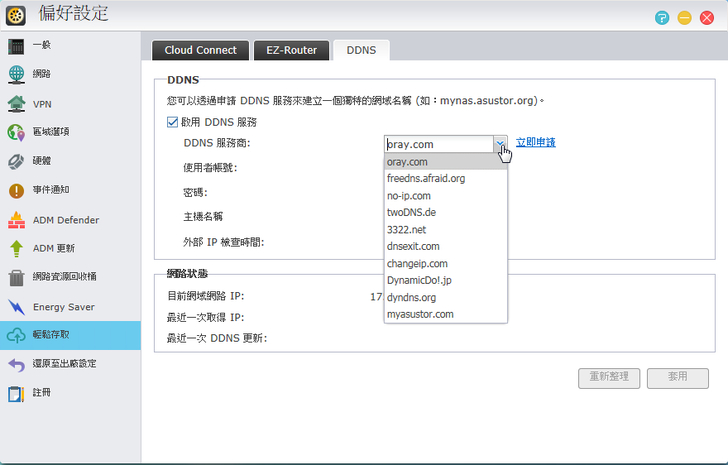
Task: Choose dyndns.org from the dropdown
Action: [x=446, y=297]
